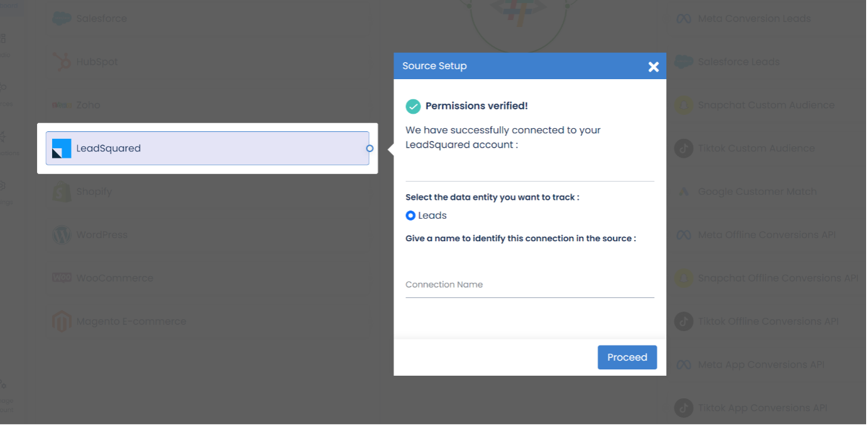
Task: Click the Proceed button
Action: point(627,358)
